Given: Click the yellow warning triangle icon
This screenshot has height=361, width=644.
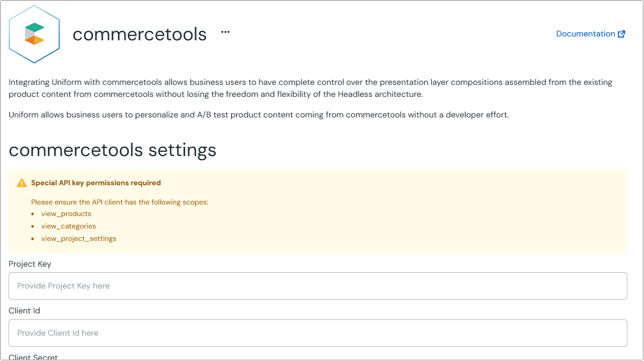Looking at the screenshot, I should point(21,183).
